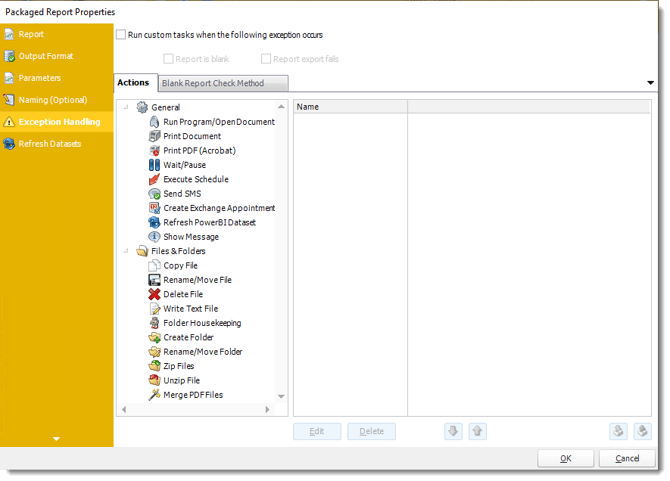Tick the Report export fails checkbox
Screen dimensions: 670x481
click(266, 59)
